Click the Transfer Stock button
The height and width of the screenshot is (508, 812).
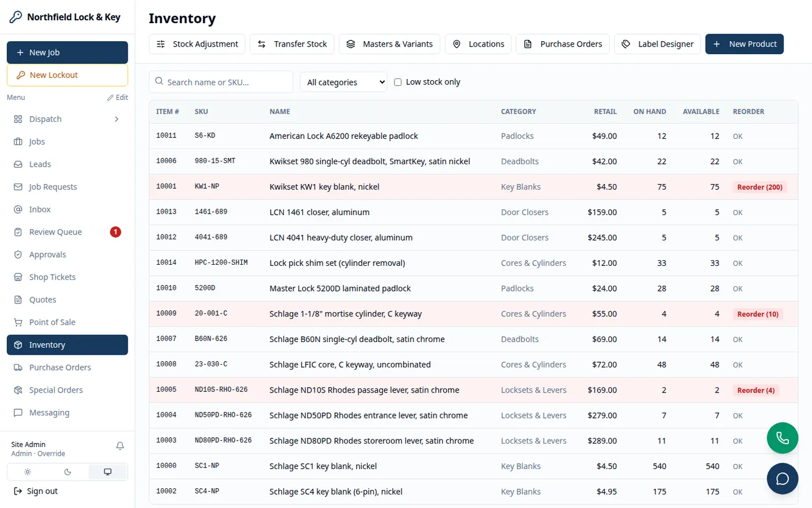point(292,44)
